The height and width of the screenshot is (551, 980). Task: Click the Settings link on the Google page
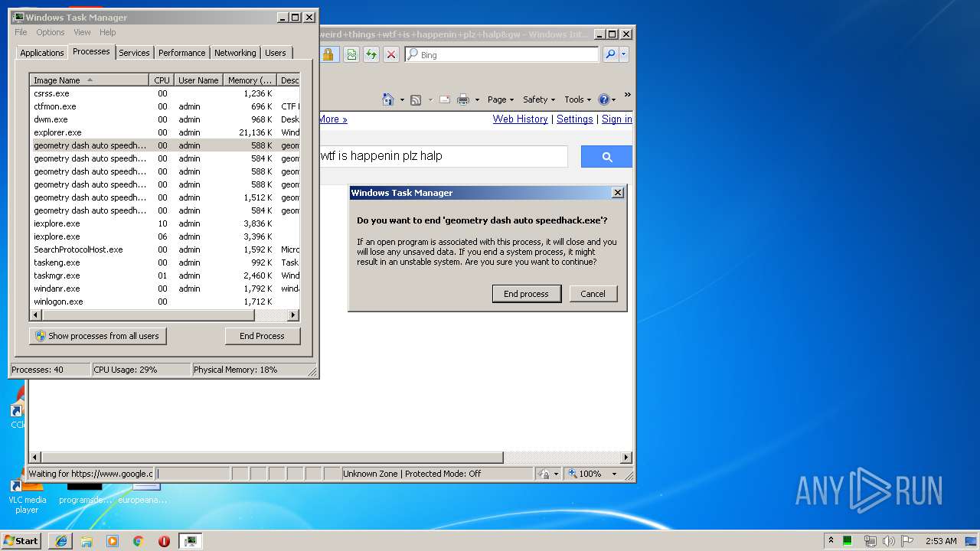(x=575, y=119)
